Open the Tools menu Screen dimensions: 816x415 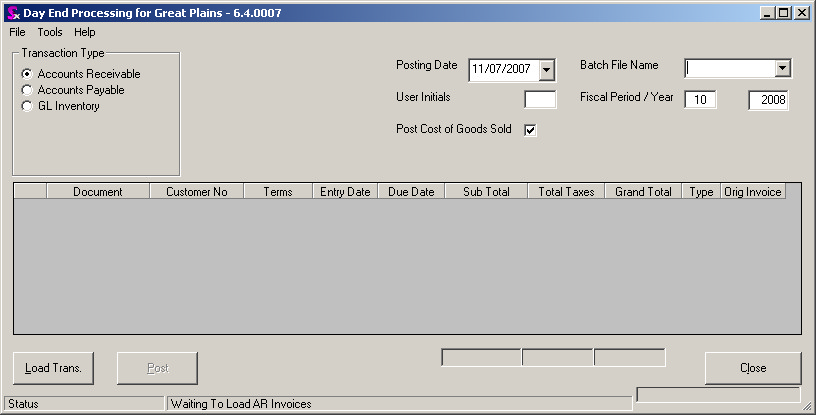pyautogui.click(x=50, y=32)
